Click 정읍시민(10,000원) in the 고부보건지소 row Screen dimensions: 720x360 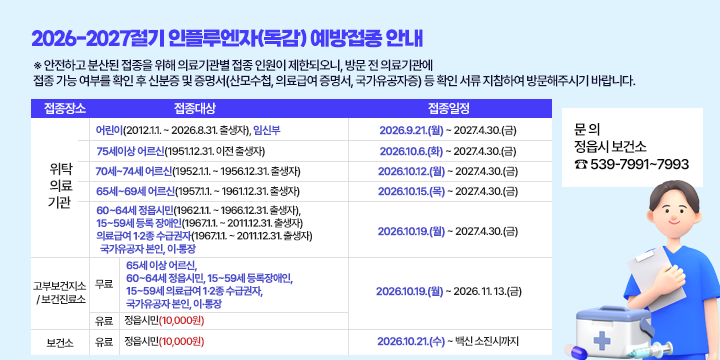coord(164,321)
